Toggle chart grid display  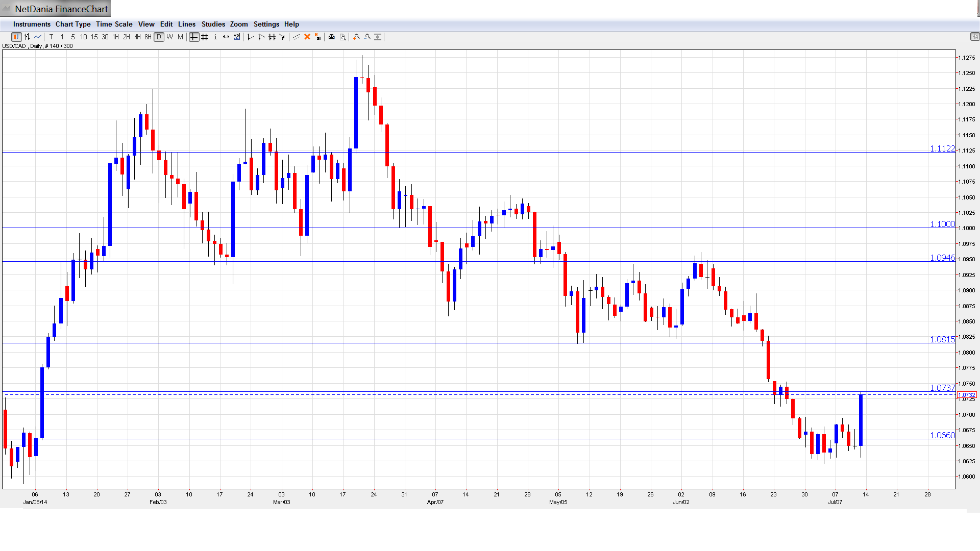pyautogui.click(x=205, y=37)
